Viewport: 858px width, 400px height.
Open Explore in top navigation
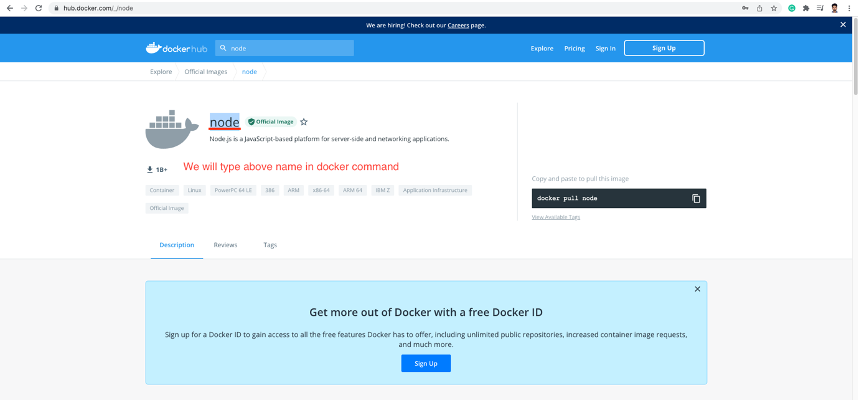pyautogui.click(x=542, y=48)
